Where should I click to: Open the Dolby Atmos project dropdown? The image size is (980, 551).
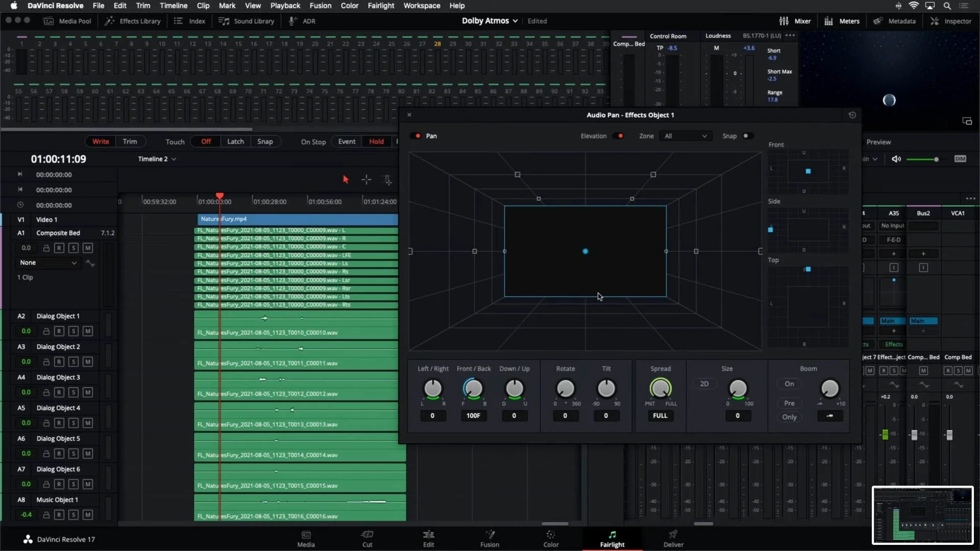pyautogui.click(x=490, y=21)
